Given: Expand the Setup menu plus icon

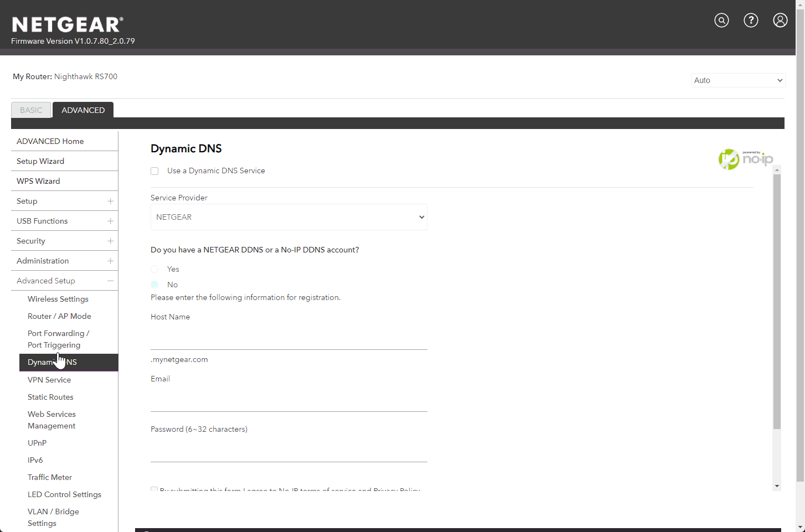Looking at the screenshot, I should 110,201.
